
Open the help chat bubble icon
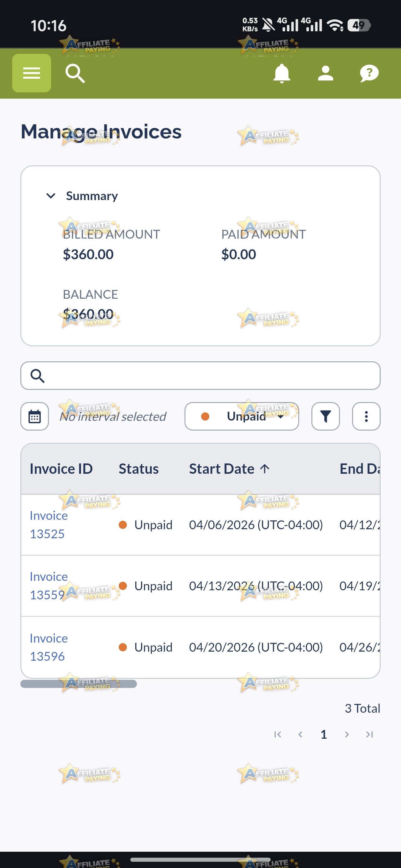point(369,73)
